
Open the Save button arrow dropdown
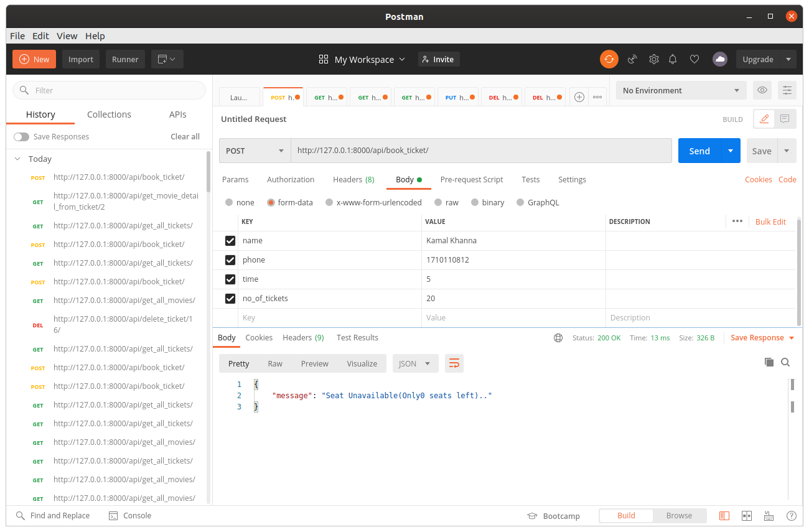(787, 151)
